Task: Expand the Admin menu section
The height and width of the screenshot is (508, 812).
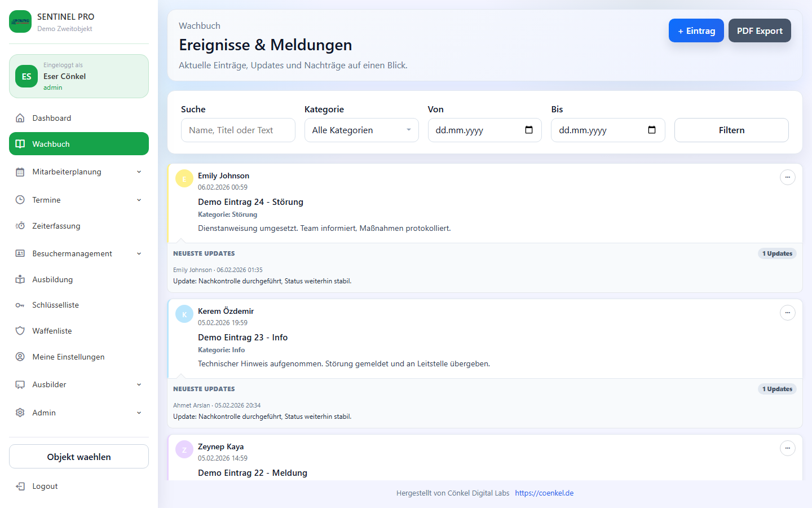Action: pos(139,413)
